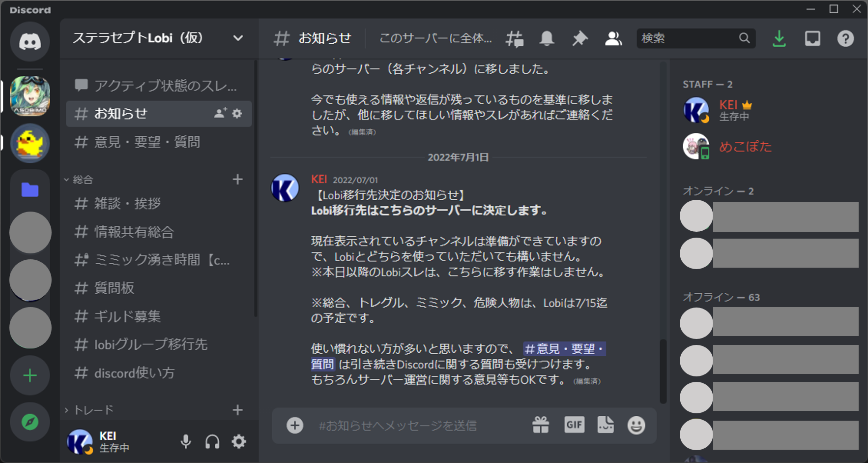Viewport: 868px width, 463px height.
Task: Click the channel list scrollbar
Action: point(255,189)
